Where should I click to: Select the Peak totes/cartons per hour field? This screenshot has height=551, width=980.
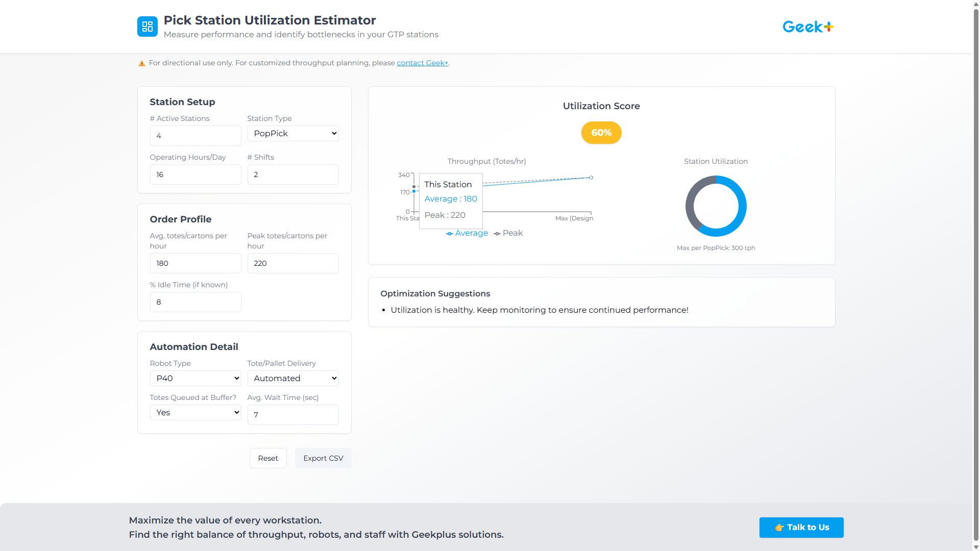(292, 263)
